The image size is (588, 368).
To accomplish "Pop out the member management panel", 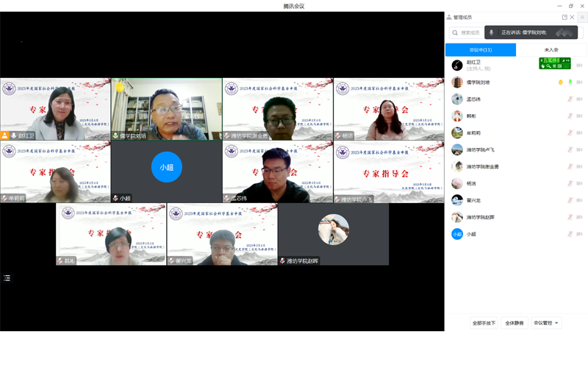I will coord(564,17).
